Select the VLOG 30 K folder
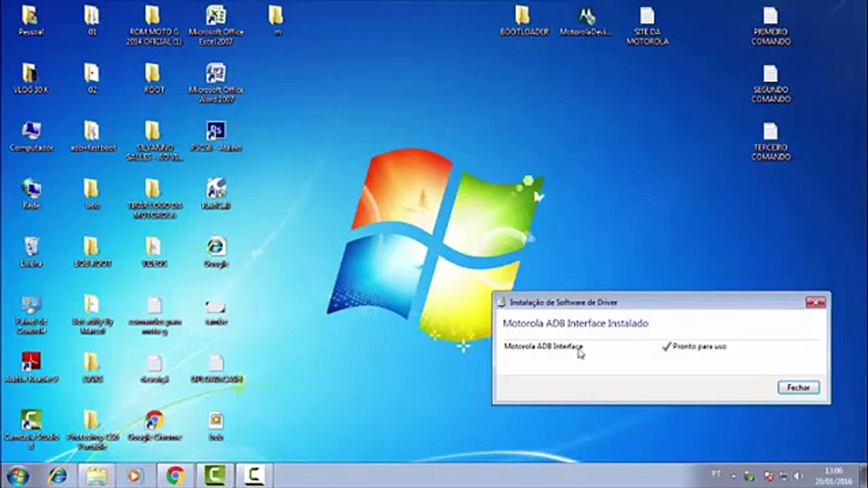The width and height of the screenshot is (868, 488). coord(31,79)
